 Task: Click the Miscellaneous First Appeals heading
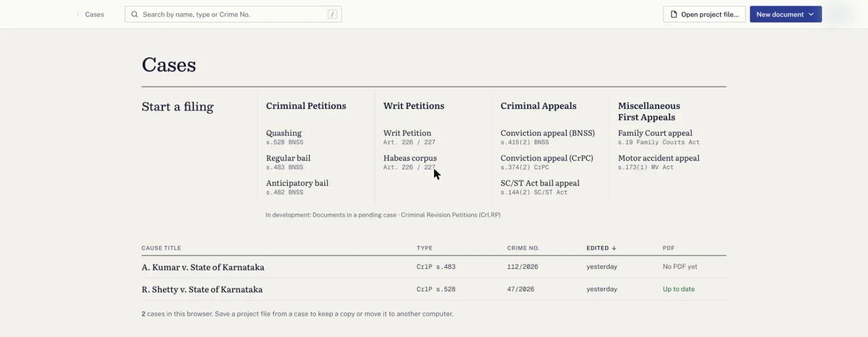[x=649, y=111]
